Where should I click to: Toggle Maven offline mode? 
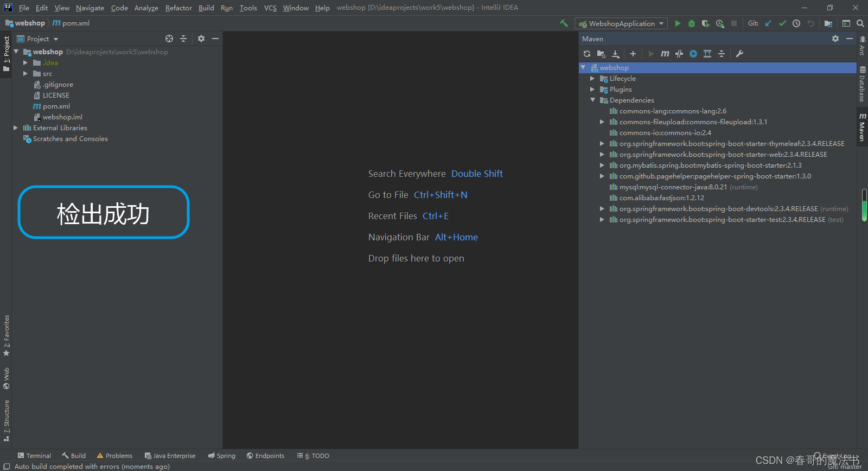pyautogui.click(x=679, y=54)
